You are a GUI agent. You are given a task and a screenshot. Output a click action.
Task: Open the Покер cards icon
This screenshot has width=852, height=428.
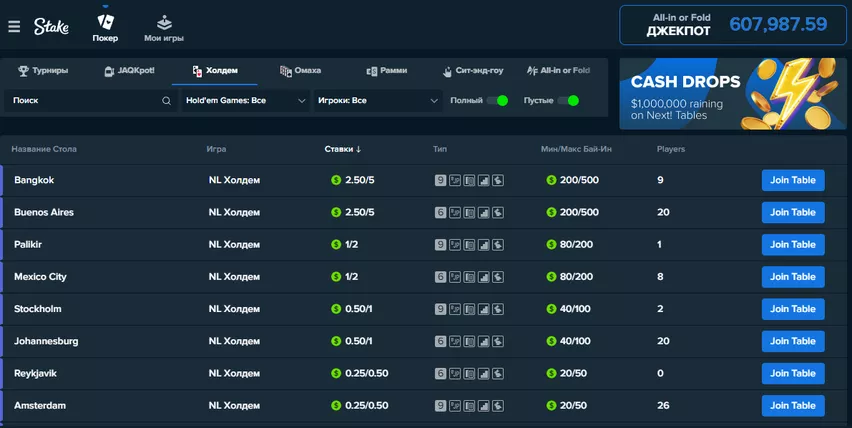pyautogui.click(x=105, y=22)
